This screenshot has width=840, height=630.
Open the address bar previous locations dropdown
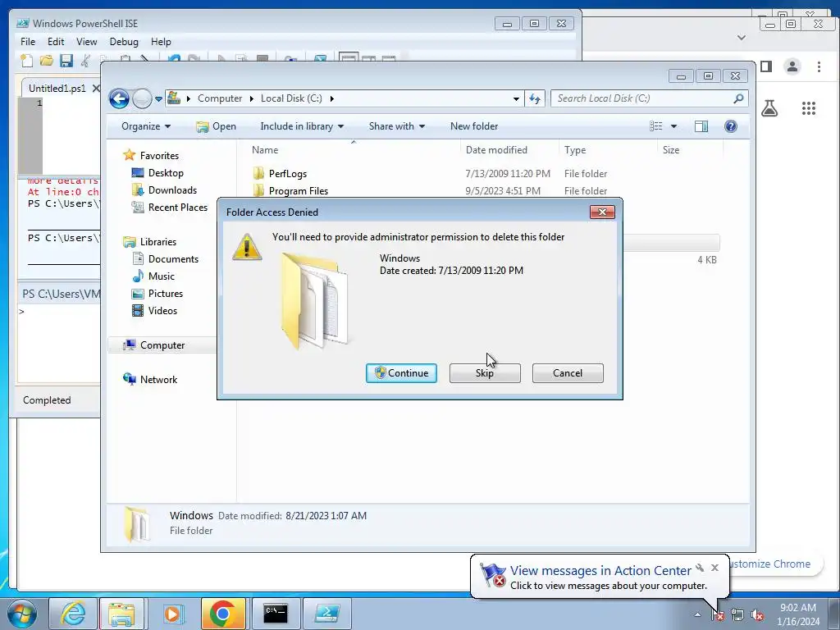(x=516, y=99)
